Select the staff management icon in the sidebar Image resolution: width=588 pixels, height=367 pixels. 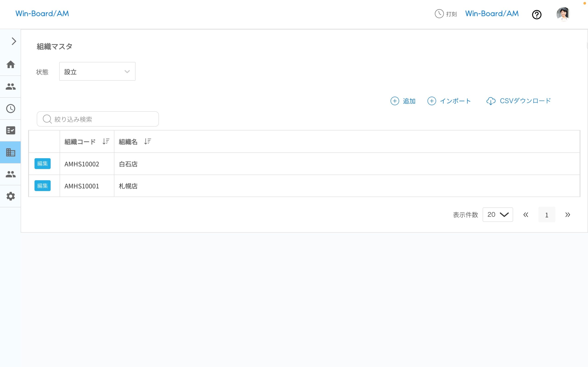pos(10,86)
